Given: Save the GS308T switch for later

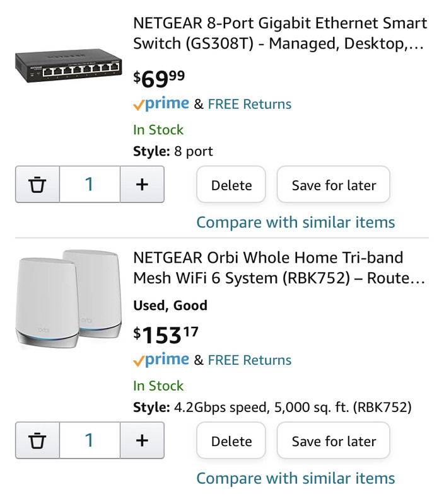Looking at the screenshot, I should tap(334, 185).
